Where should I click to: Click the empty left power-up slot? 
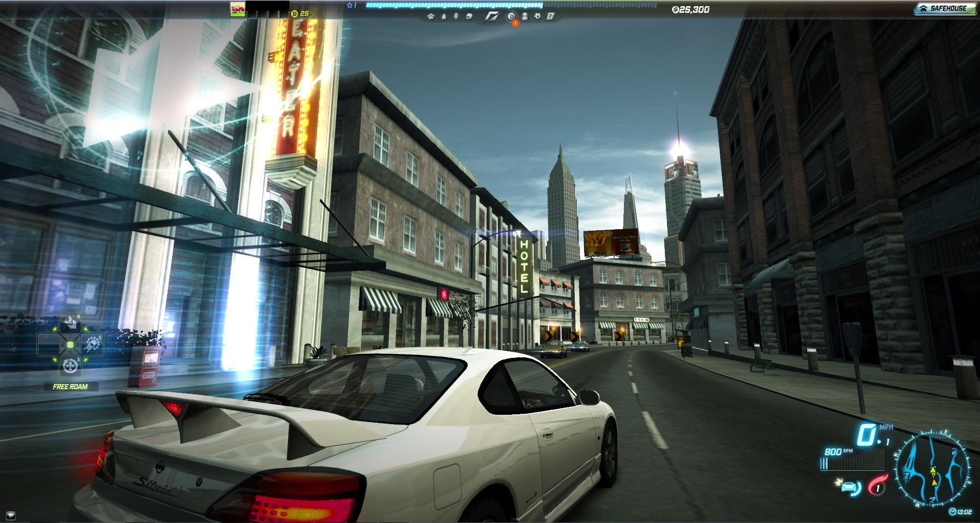pyautogui.click(x=48, y=345)
